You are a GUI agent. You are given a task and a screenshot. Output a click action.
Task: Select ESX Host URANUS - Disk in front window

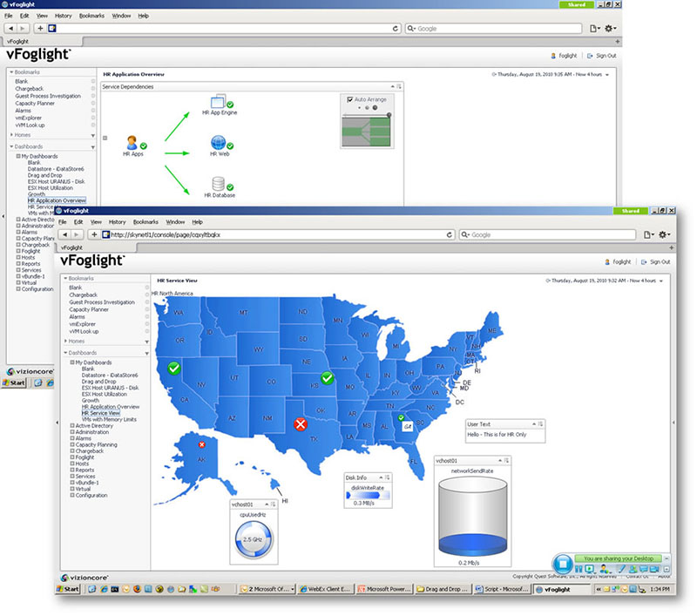110,388
